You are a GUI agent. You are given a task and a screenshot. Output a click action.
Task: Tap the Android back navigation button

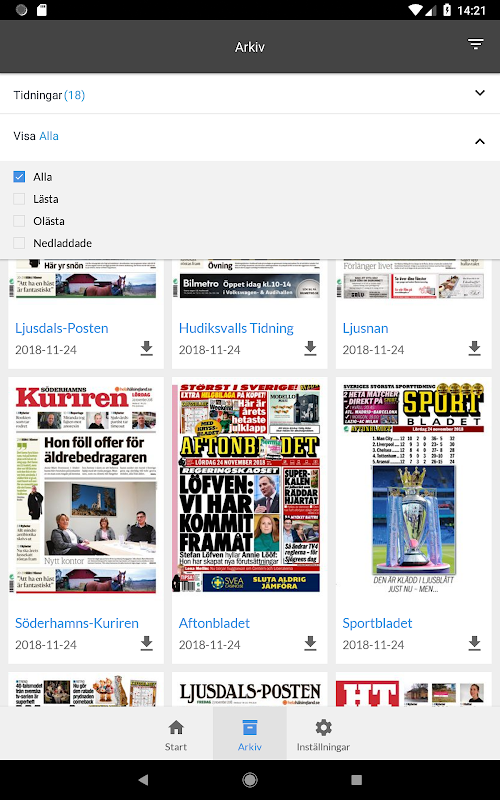click(x=143, y=780)
